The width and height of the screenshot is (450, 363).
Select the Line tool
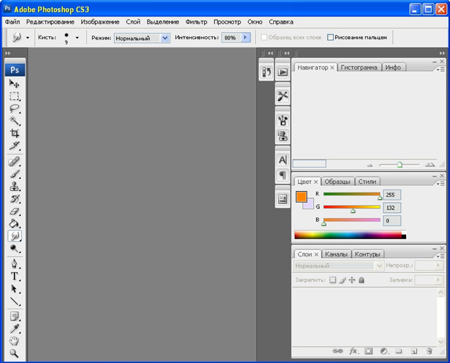pyautogui.click(x=14, y=301)
